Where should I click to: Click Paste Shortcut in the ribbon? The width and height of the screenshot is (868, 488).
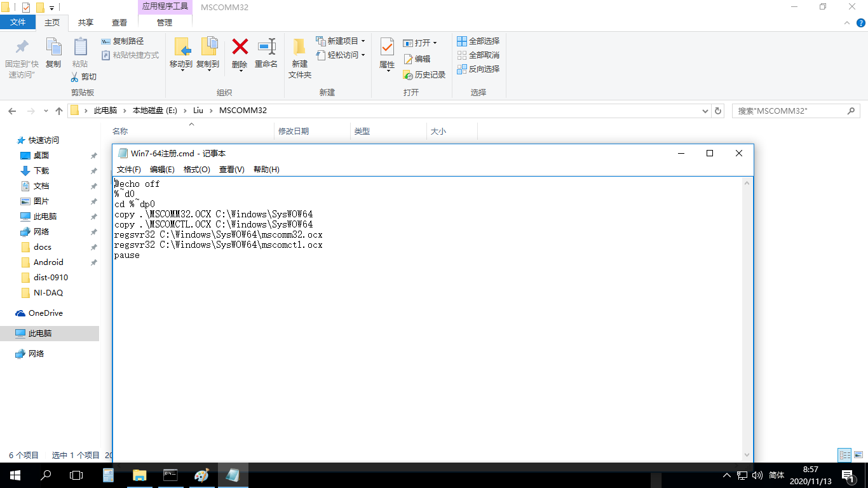130,55
